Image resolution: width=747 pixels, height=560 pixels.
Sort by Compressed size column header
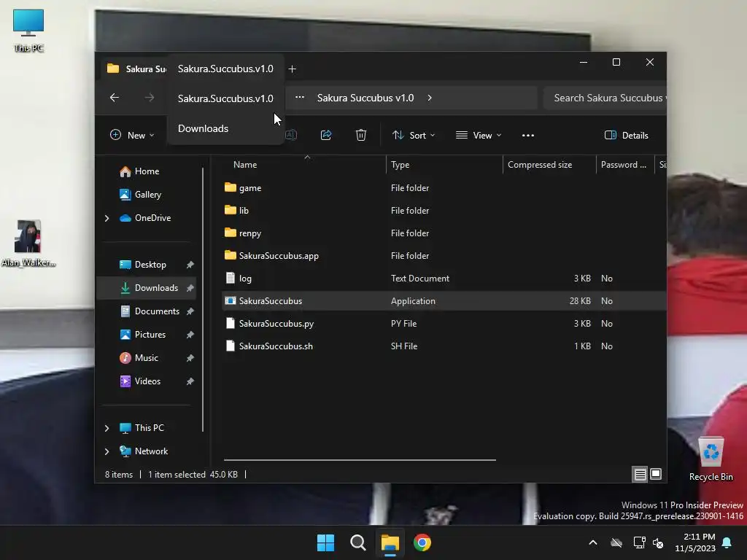(549, 165)
